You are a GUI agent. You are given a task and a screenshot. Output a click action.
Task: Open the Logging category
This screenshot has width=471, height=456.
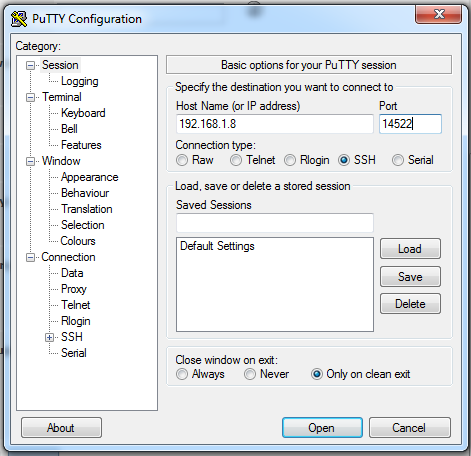tap(80, 81)
